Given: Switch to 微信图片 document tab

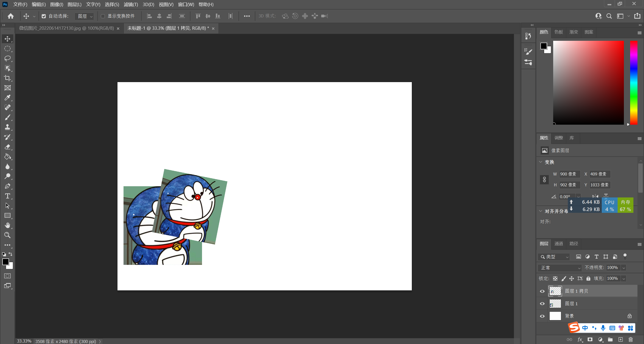Looking at the screenshot, I should click(x=66, y=28).
